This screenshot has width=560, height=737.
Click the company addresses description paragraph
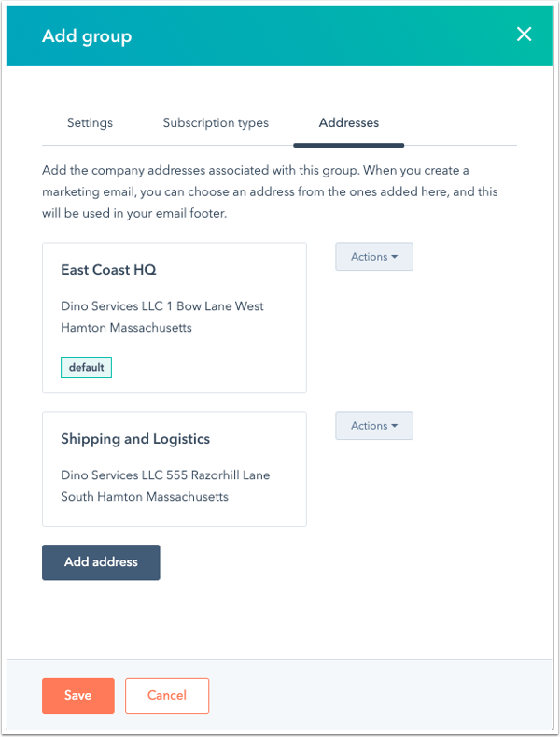(270, 191)
